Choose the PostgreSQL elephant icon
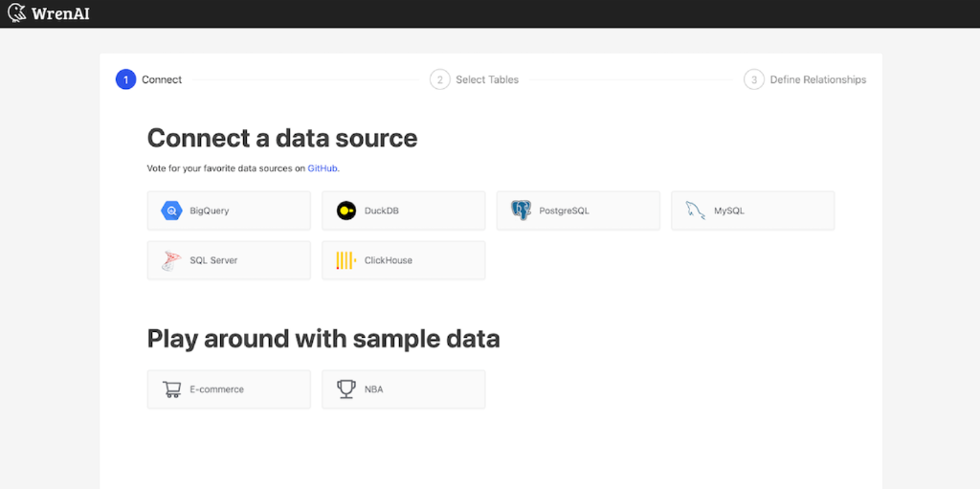 (521, 211)
